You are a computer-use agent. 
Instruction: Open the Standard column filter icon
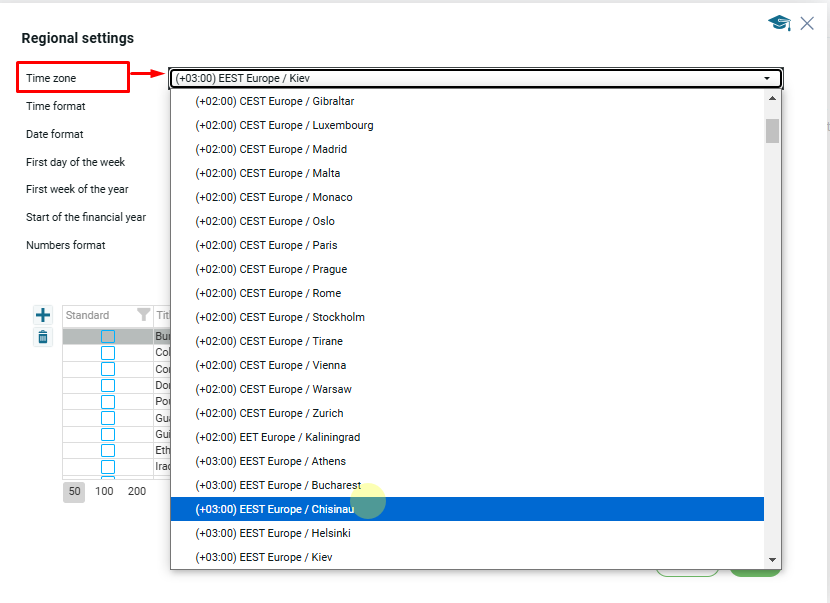143,315
